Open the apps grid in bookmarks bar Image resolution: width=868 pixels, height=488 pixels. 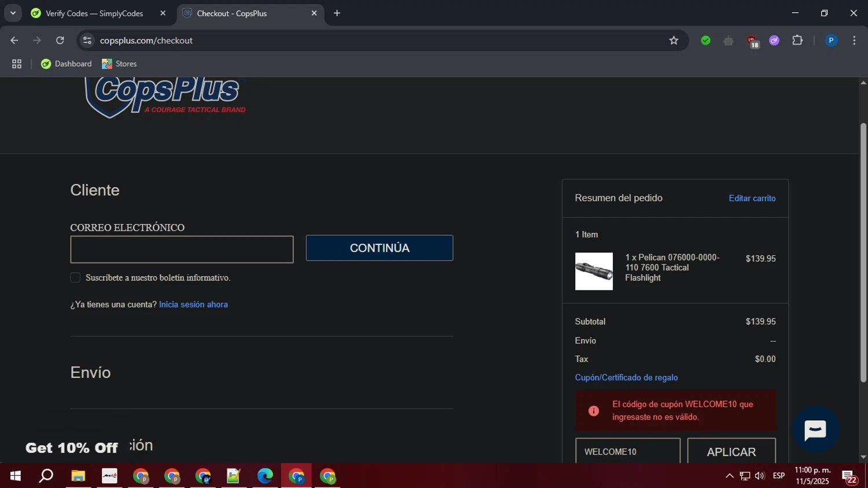tap(17, 64)
